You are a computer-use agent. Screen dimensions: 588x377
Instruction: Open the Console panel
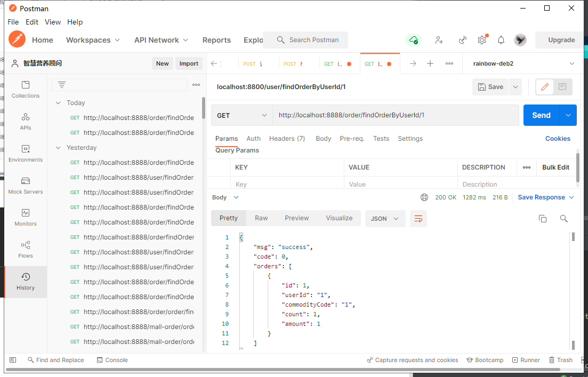(112, 360)
